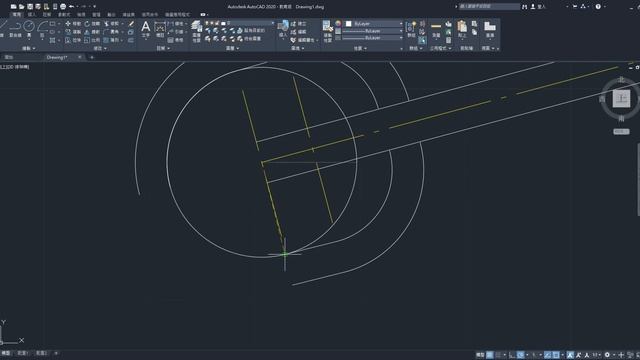Viewport: 640px width, 360px height.
Task: Activate the Copy objects tool
Action: [x=73, y=32]
